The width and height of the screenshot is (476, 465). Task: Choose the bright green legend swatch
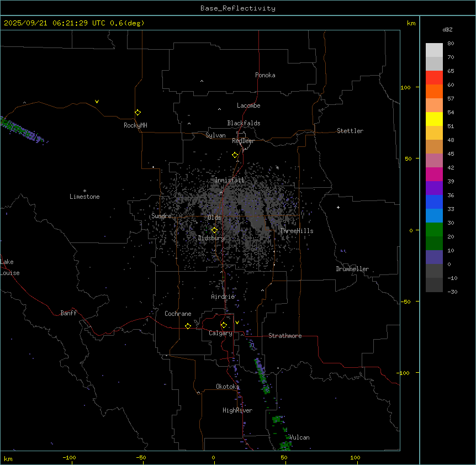pos(434,229)
